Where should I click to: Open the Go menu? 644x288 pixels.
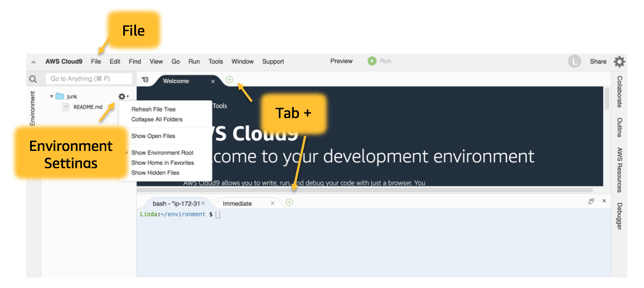176,61
